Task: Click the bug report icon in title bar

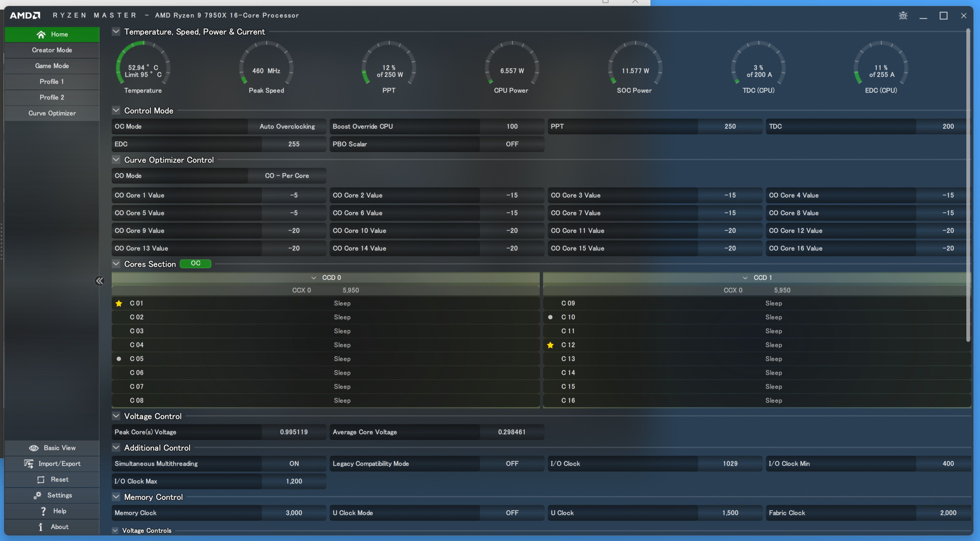Action: tap(903, 16)
